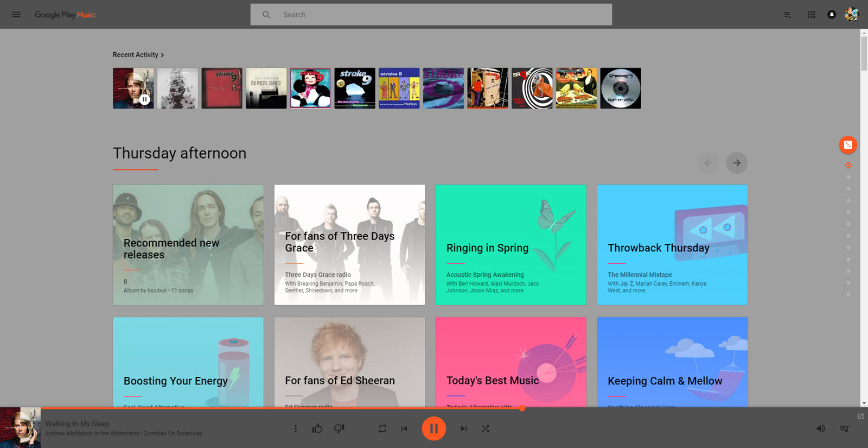
Task: Open Andrew McMahon in the Wilderness artist link
Action: coord(92,433)
